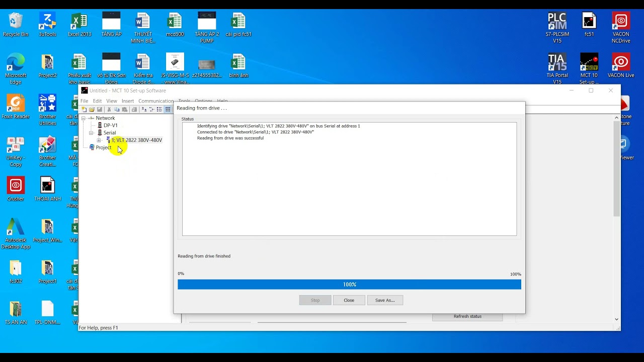Click the 'Connected to drive' status line
The height and width of the screenshot is (362, 644).
(256, 132)
